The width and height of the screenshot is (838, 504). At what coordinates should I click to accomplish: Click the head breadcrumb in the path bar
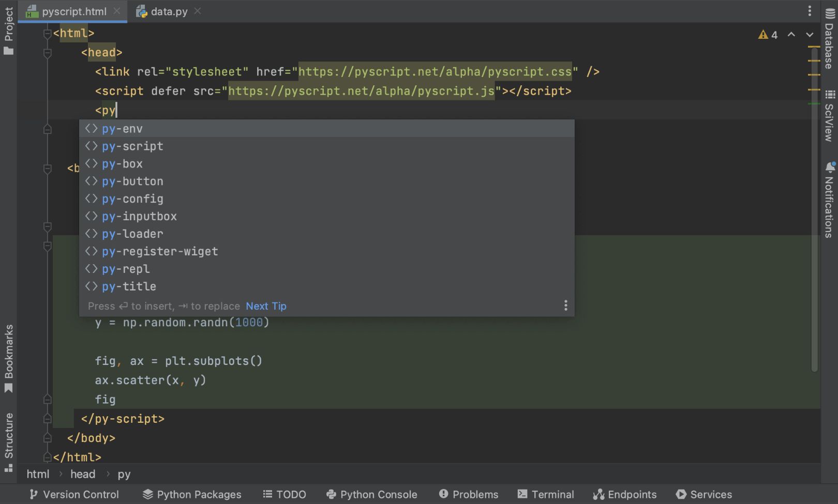[83, 474]
